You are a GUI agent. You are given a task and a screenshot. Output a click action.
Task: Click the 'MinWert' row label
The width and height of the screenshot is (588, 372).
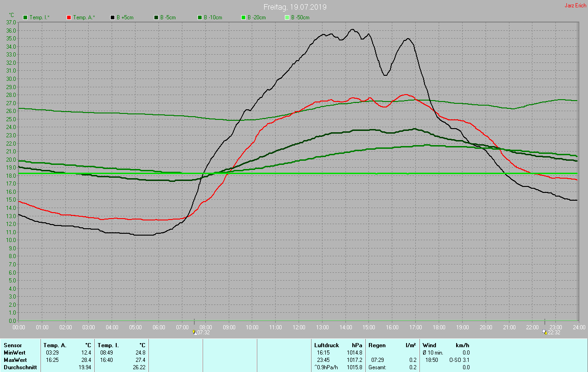pos(15,353)
